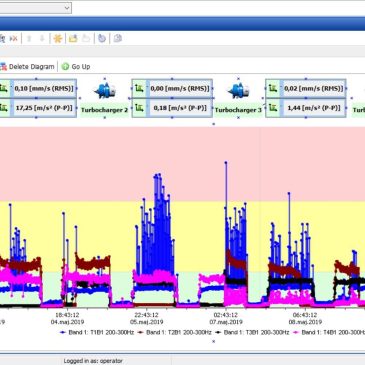
Task: Click the red X delete toolbar icon
Action: tap(13, 39)
